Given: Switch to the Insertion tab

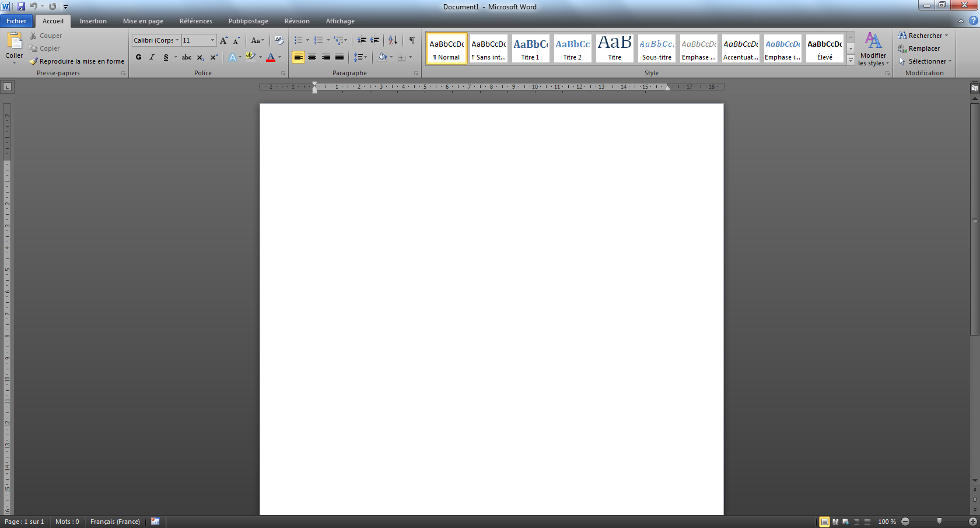Looking at the screenshot, I should [93, 21].
